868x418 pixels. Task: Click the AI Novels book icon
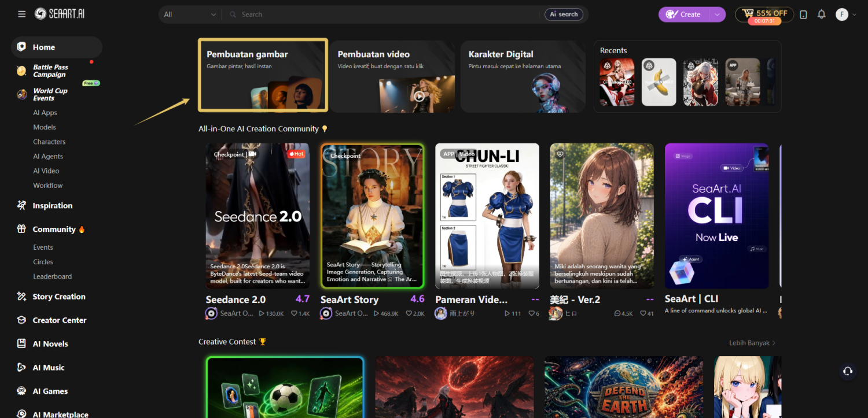coord(21,344)
